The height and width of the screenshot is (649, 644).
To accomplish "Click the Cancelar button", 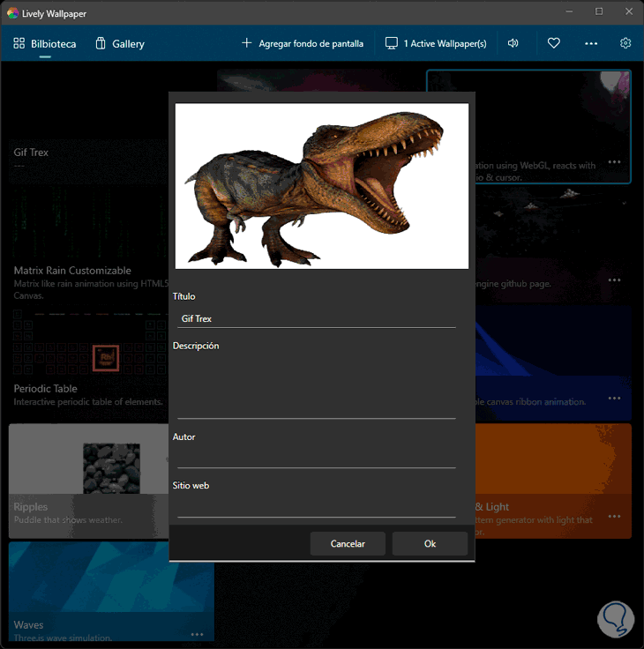I will tap(348, 544).
